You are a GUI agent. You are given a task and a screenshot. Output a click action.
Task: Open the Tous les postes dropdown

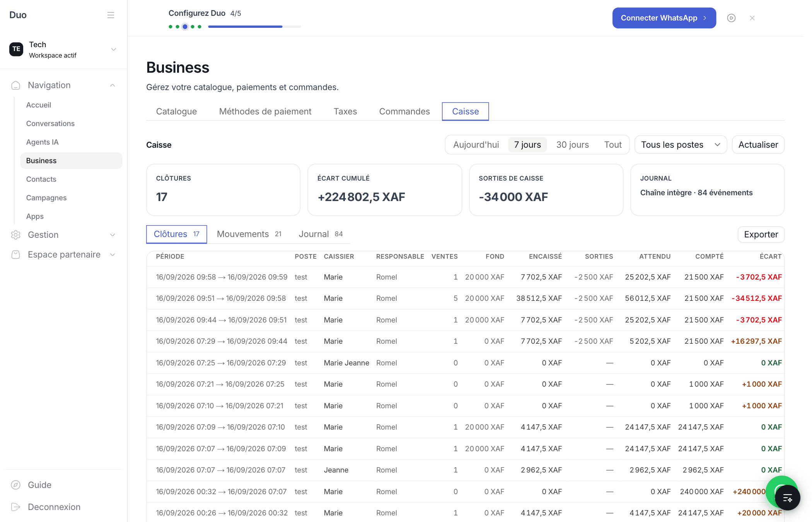click(681, 145)
